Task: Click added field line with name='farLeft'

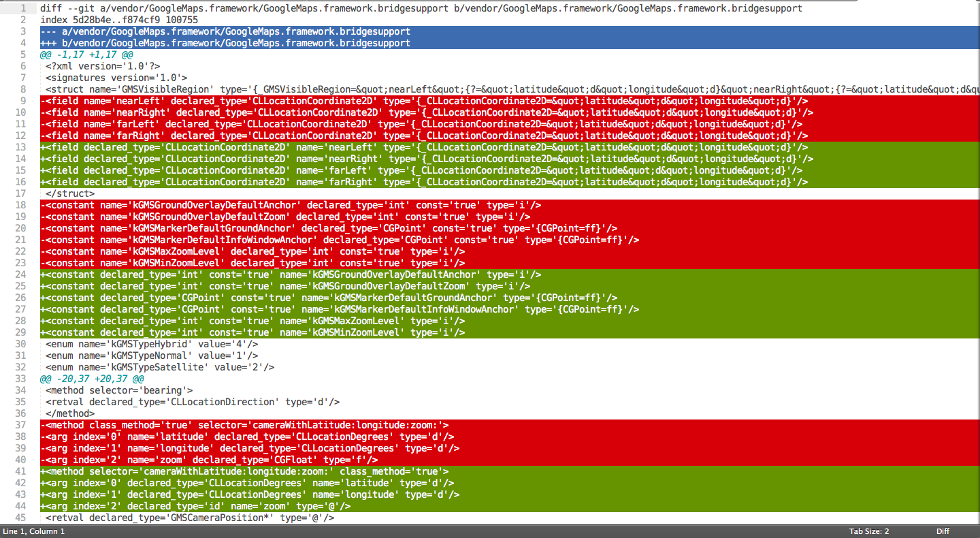Action: (x=510, y=171)
